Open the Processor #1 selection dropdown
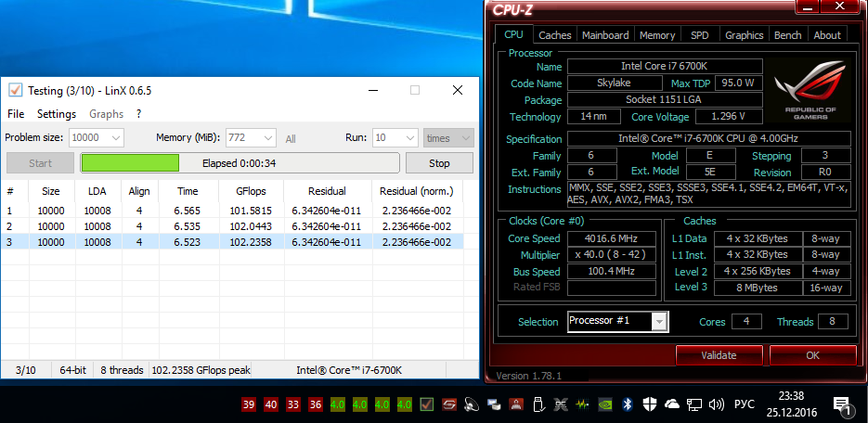This screenshot has width=868, height=423. click(617, 321)
